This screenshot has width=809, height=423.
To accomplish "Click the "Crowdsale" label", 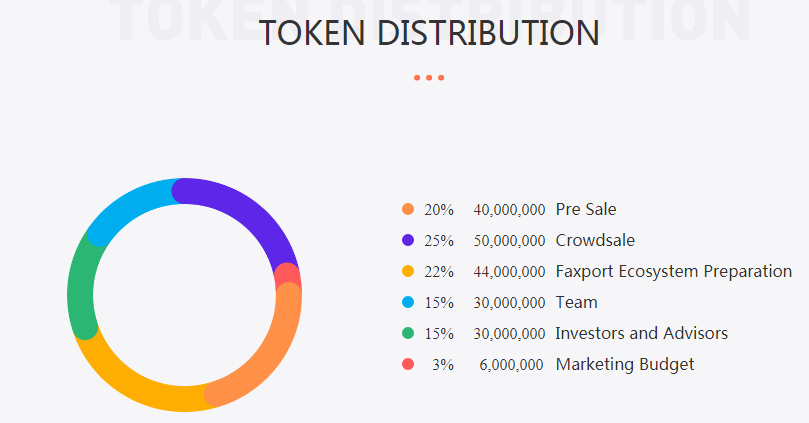I will coord(595,240).
